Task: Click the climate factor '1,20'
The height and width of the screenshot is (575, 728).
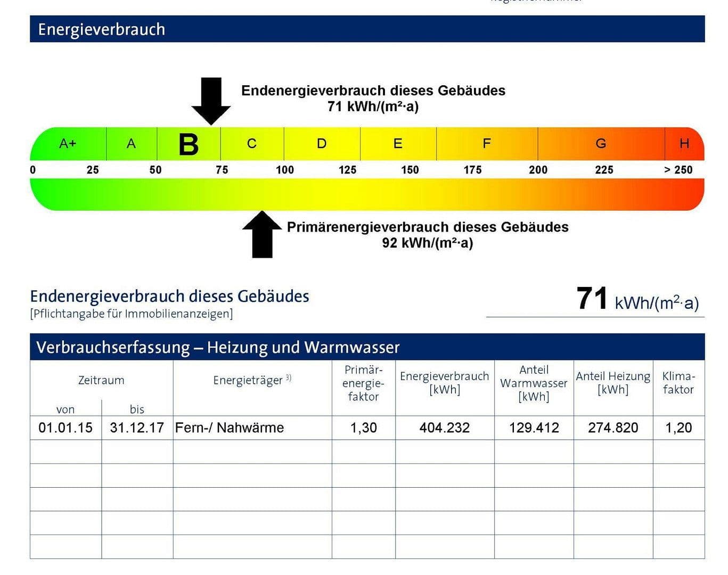Action: pyautogui.click(x=679, y=428)
